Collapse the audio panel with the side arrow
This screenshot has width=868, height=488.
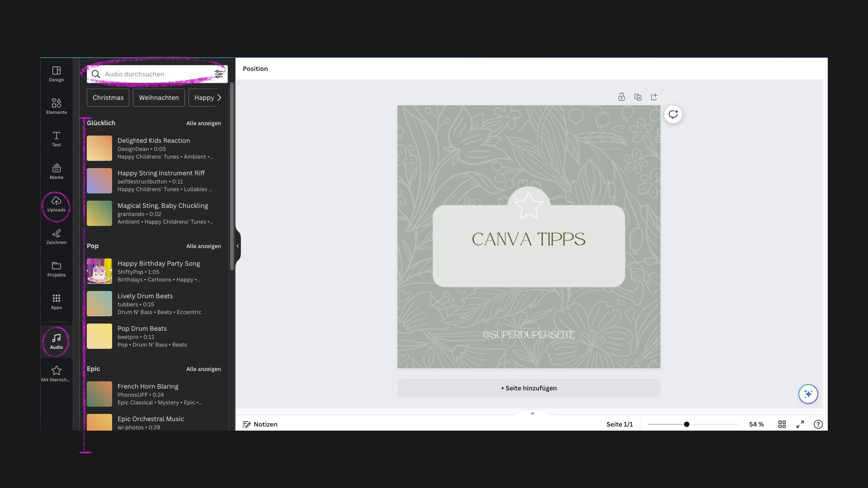[x=237, y=245]
